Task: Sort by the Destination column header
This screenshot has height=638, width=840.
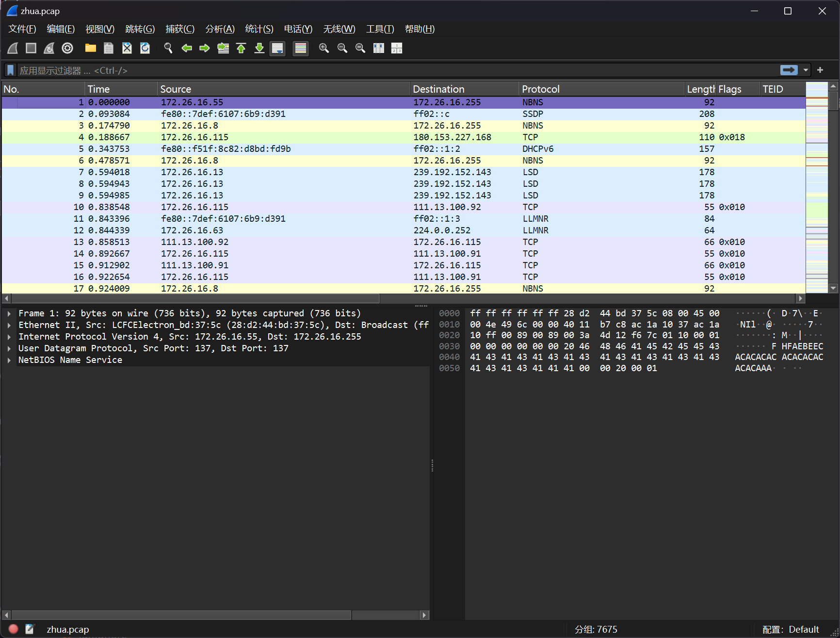Action: (x=465, y=89)
